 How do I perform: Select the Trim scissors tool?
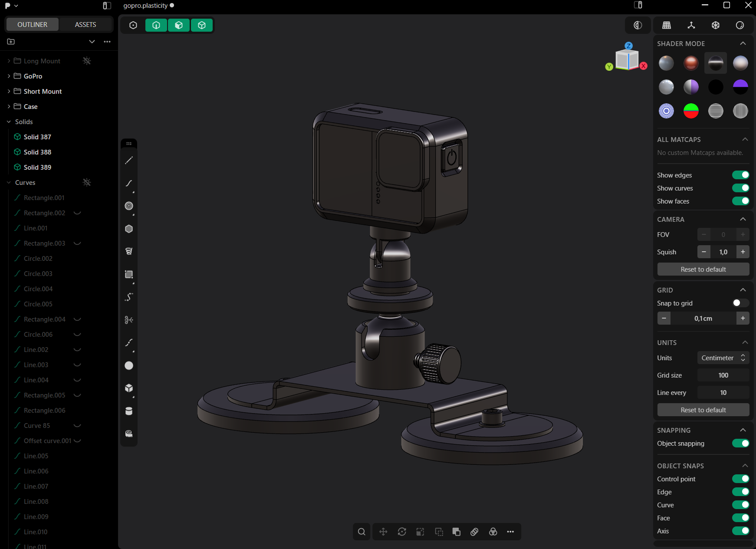(129, 320)
